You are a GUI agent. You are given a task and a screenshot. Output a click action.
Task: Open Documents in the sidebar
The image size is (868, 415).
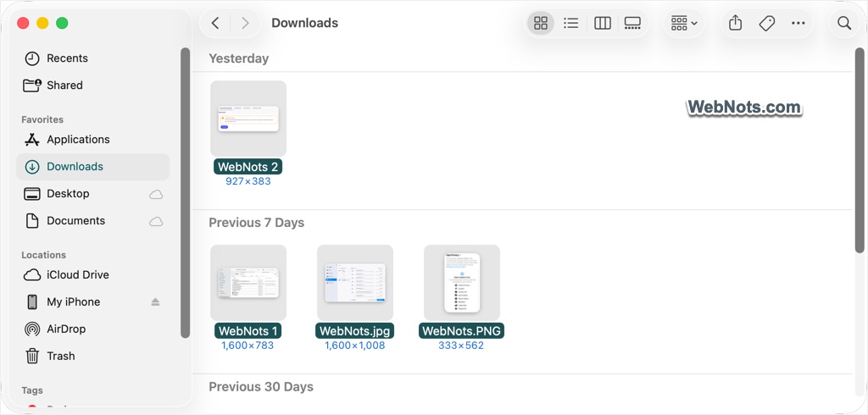click(x=92, y=221)
